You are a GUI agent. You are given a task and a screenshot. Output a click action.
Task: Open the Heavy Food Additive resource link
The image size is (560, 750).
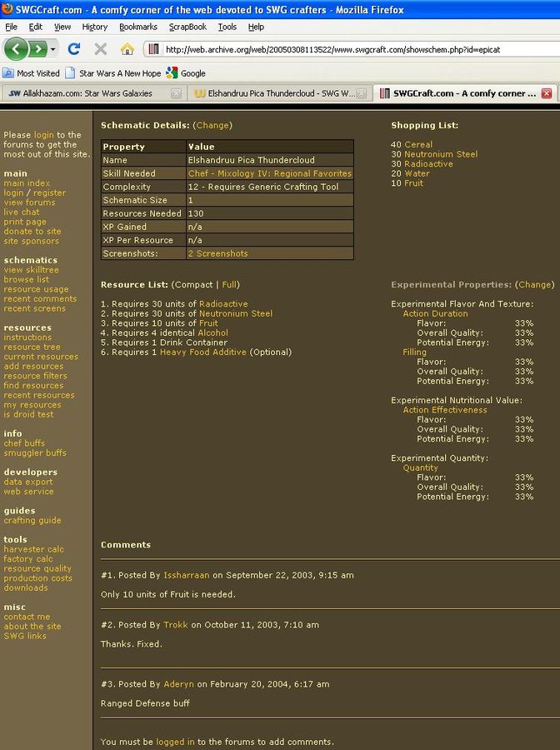pyautogui.click(x=202, y=352)
